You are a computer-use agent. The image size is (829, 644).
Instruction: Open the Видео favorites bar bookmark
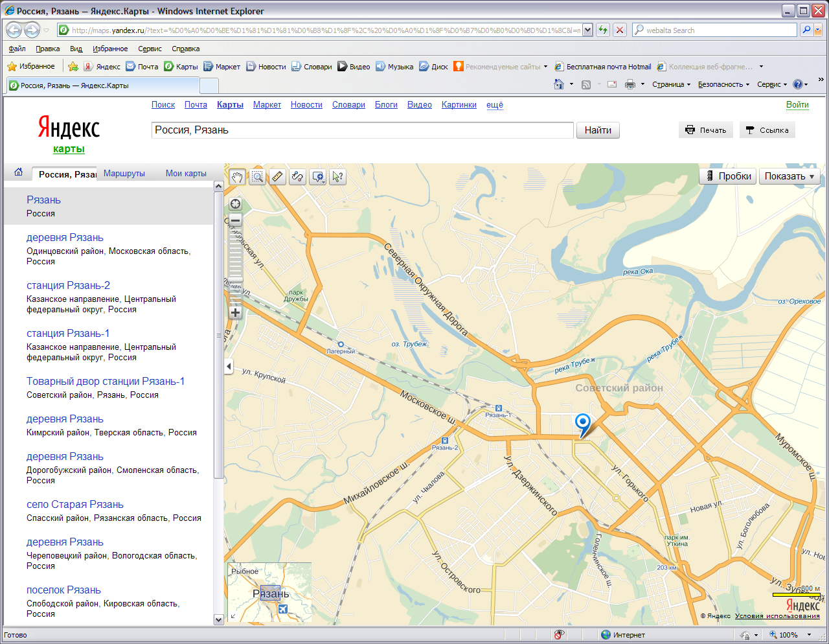tap(354, 66)
